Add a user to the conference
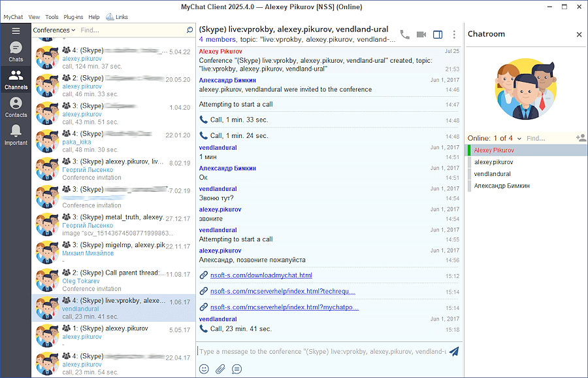588x378 pixels. pyautogui.click(x=580, y=138)
